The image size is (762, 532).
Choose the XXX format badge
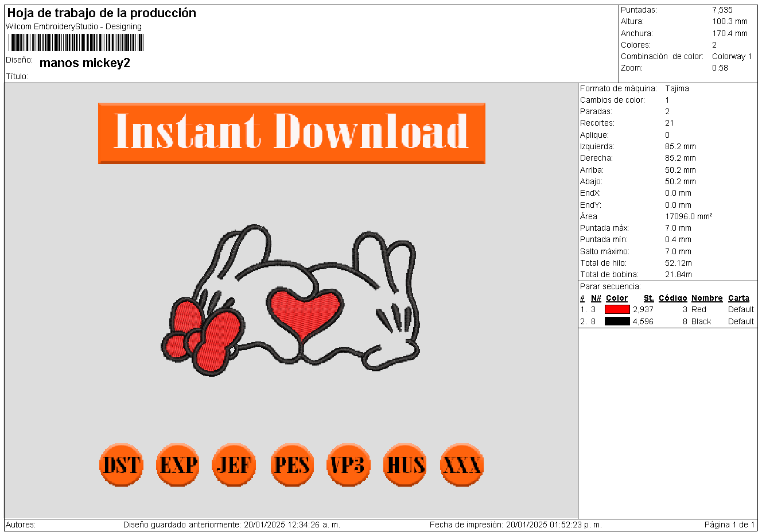pyautogui.click(x=462, y=465)
